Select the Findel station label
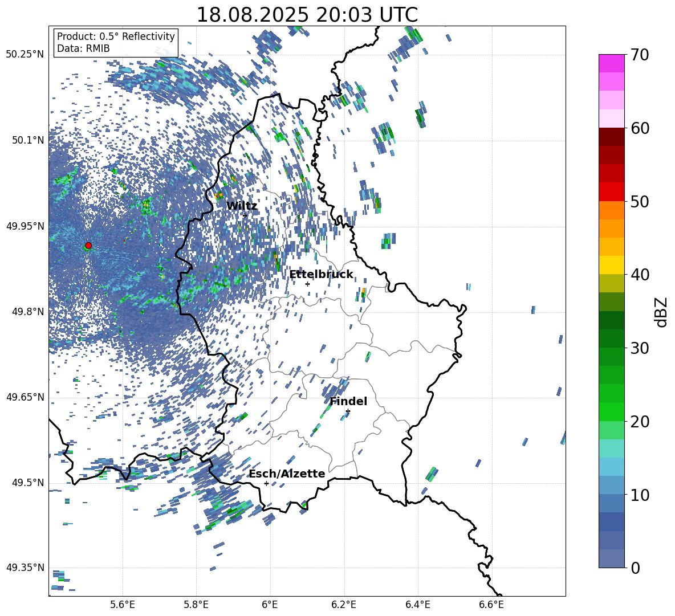675x616 pixels. [348, 401]
